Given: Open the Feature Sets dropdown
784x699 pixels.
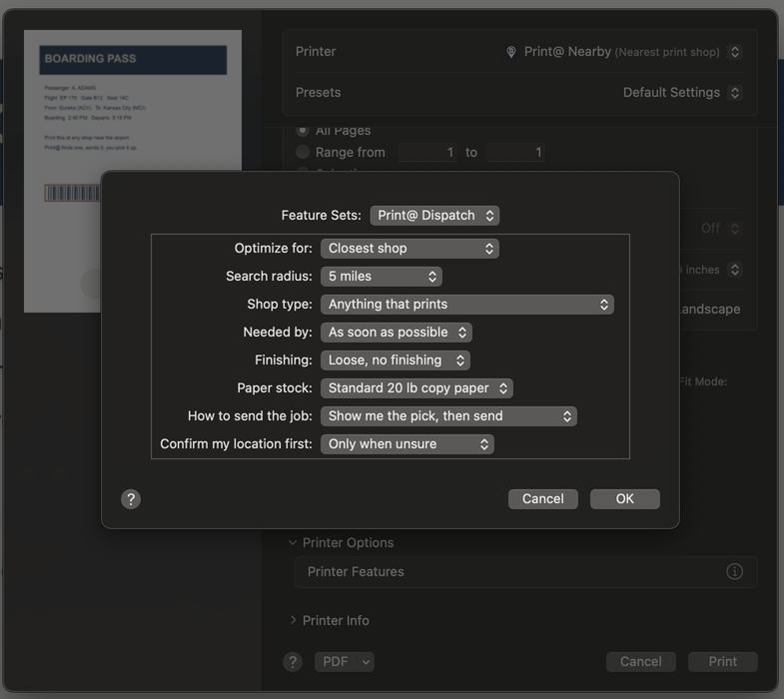Looking at the screenshot, I should [x=434, y=216].
